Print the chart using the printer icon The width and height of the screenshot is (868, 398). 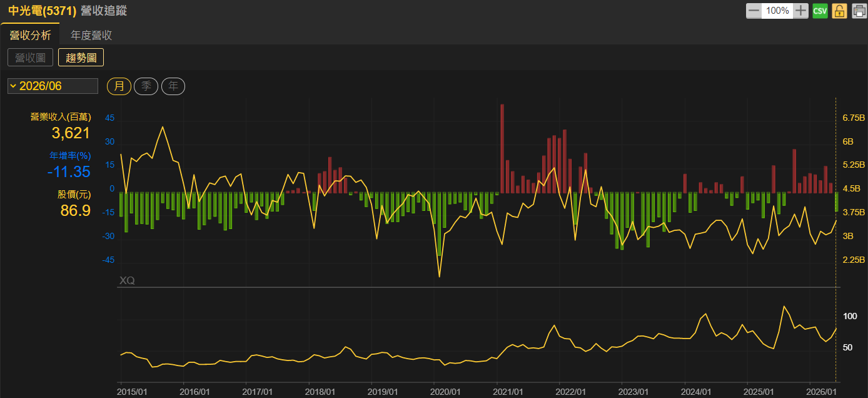859,11
